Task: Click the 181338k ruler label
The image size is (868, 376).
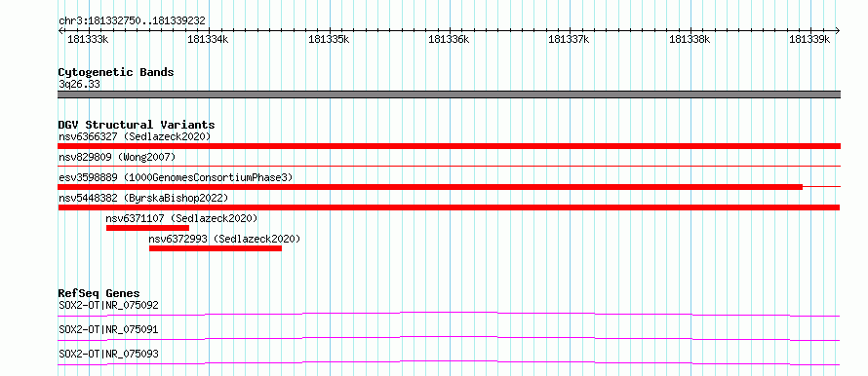Action: pos(690,39)
